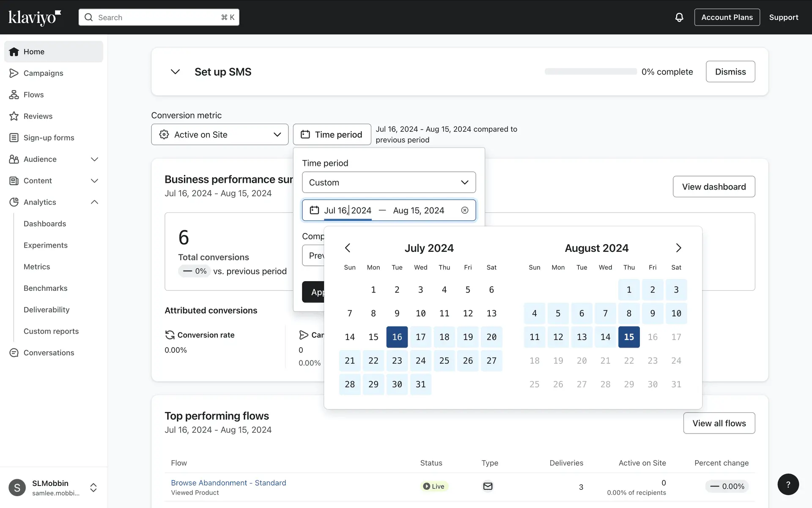The height and width of the screenshot is (508, 812).
Task: Open the Active on Site dropdown
Action: click(219, 135)
